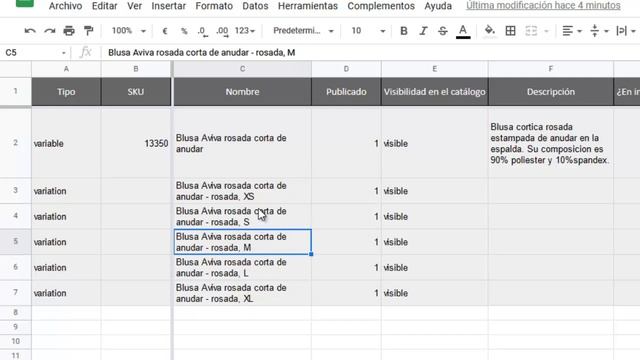Open the horizontal align dropdown
The width and height of the screenshot is (640, 360).
(571, 31)
